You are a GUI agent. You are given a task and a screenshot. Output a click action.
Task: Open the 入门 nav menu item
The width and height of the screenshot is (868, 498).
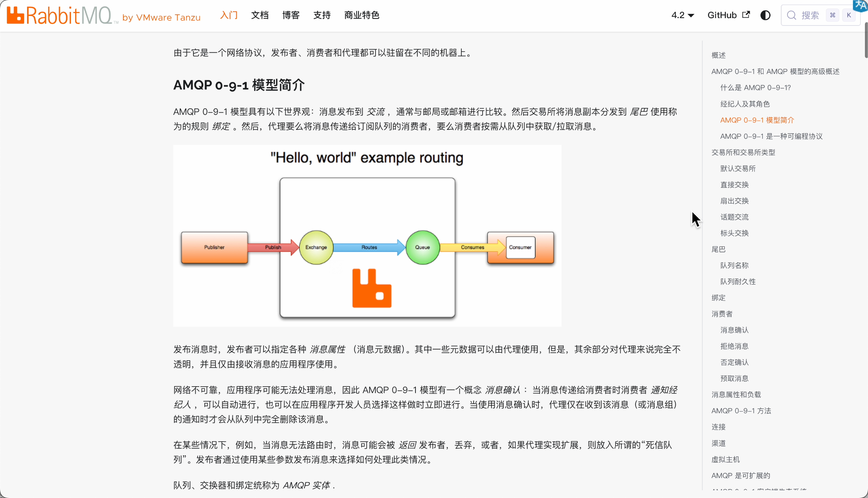(229, 15)
